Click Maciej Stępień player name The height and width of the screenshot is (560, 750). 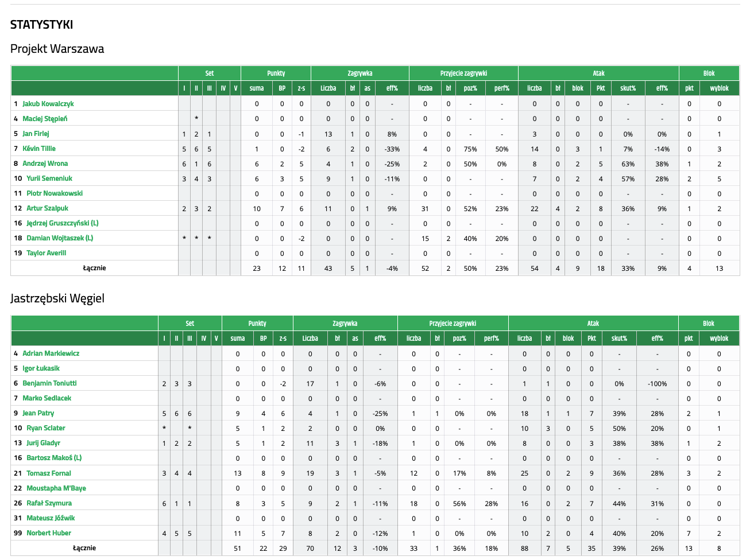[45, 119]
